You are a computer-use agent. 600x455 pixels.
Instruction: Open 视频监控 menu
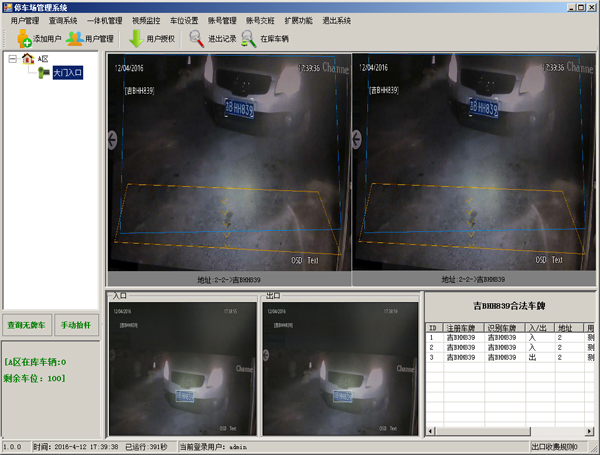146,21
